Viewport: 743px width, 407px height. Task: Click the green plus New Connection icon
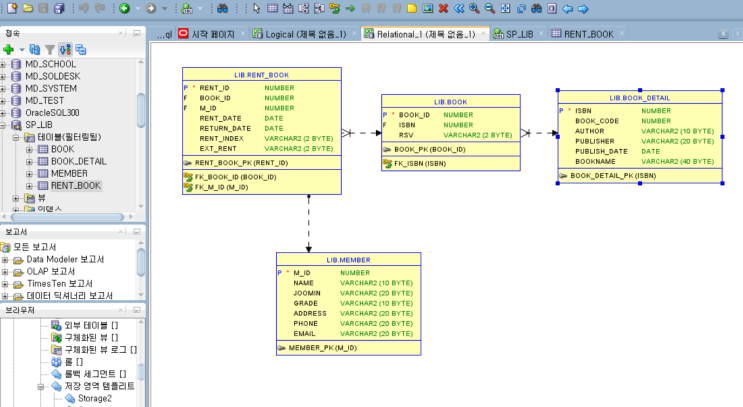pos(8,49)
